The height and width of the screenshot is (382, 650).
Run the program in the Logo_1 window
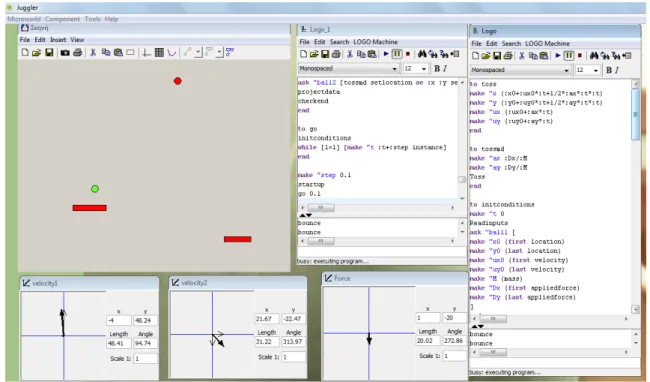click(386, 54)
